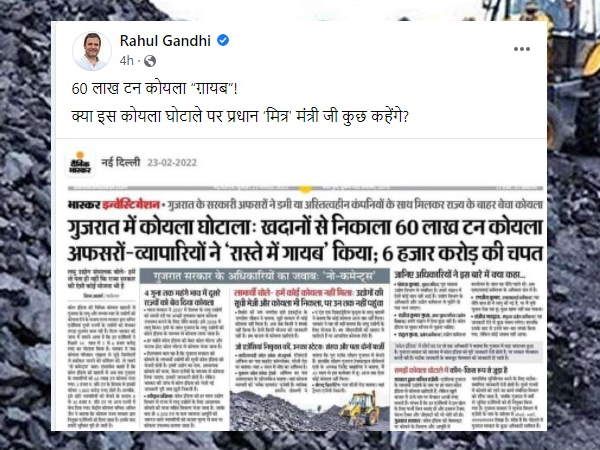Click the red subheading in the right column
Viewport: 600px width, 450px height.
[x=451, y=370]
